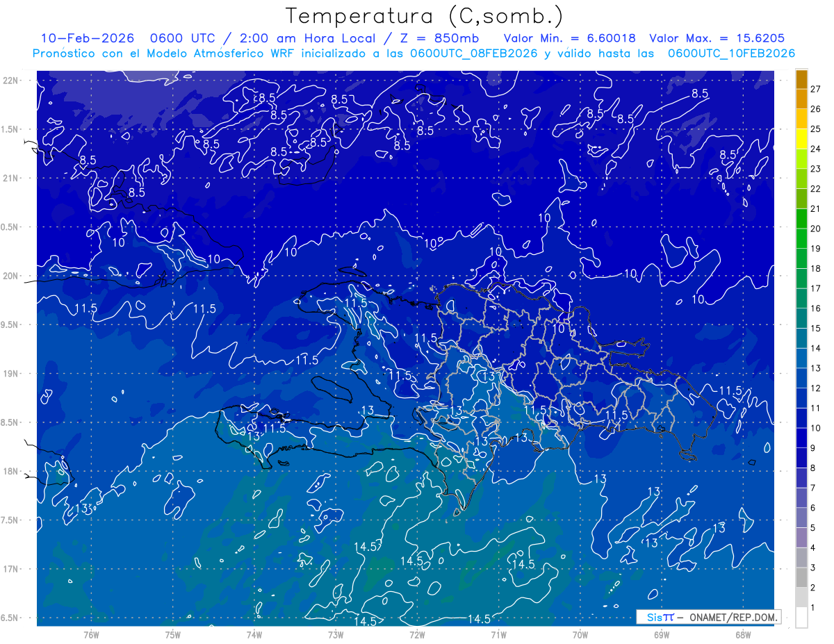Click the colorbar tick label '21'

pos(816,208)
